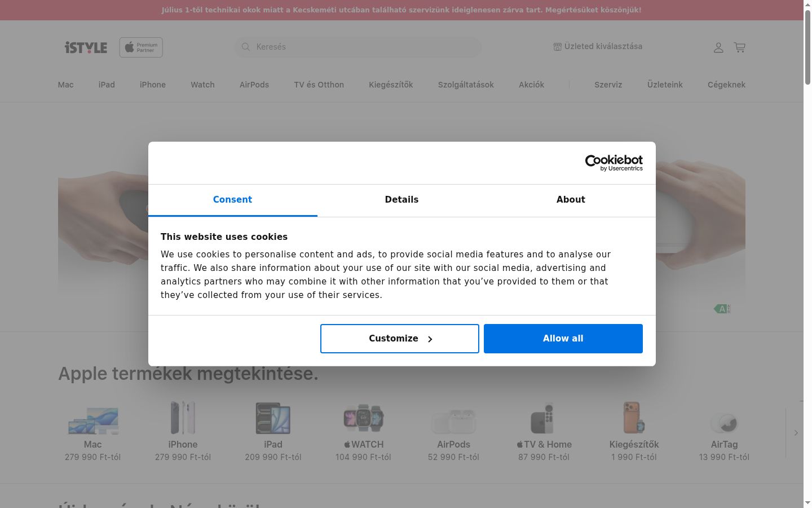Click the Cookiebot by Usercentrics logo
The image size is (812, 508).
(614, 163)
